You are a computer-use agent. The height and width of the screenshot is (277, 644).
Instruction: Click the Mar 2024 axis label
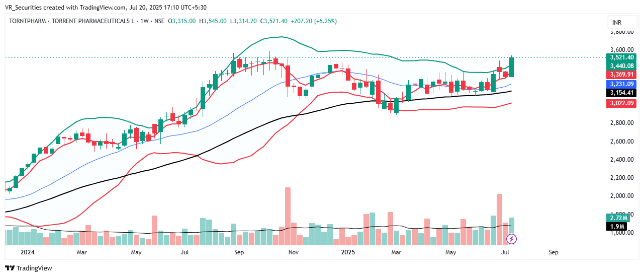click(82, 252)
